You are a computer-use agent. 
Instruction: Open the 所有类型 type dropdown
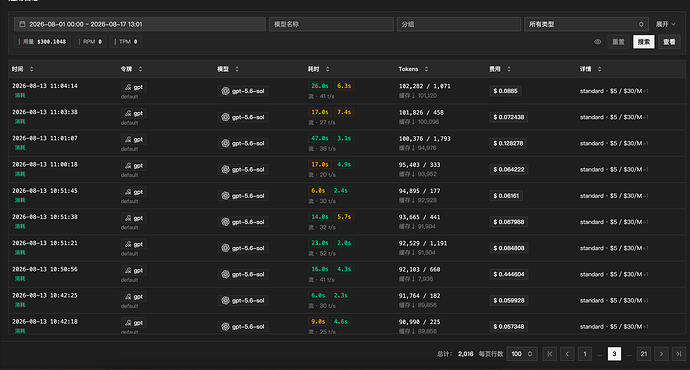(x=586, y=24)
